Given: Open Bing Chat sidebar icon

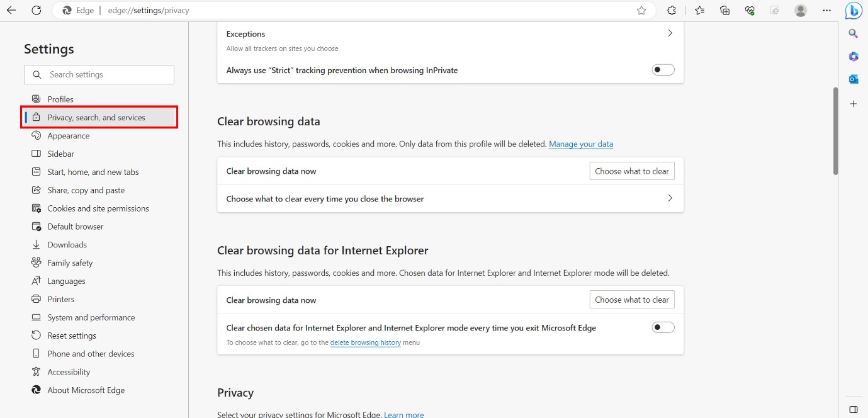Looking at the screenshot, I should (x=854, y=11).
